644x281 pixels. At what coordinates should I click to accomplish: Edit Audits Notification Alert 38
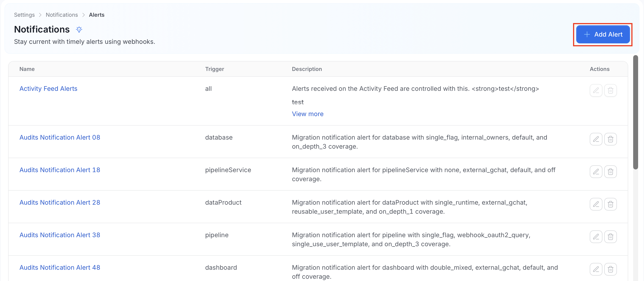pyautogui.click(x=596, y=237)
